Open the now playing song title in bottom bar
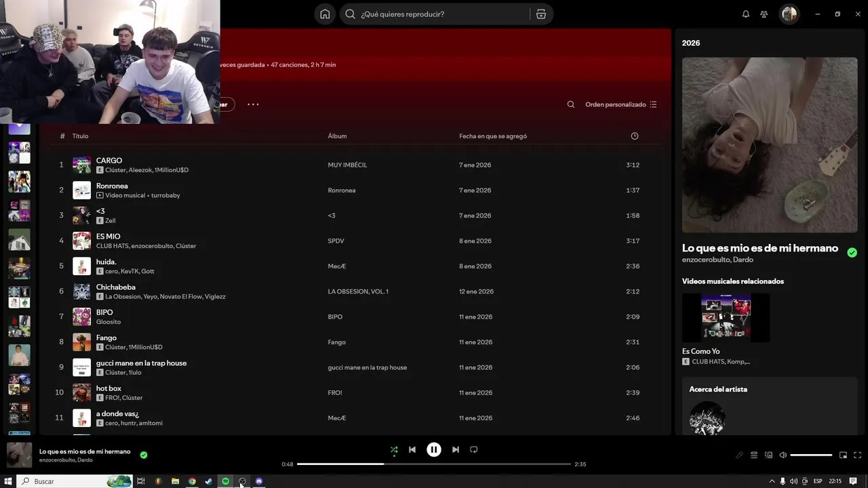Viewport: 868px width, 488px height. [85, 451]
